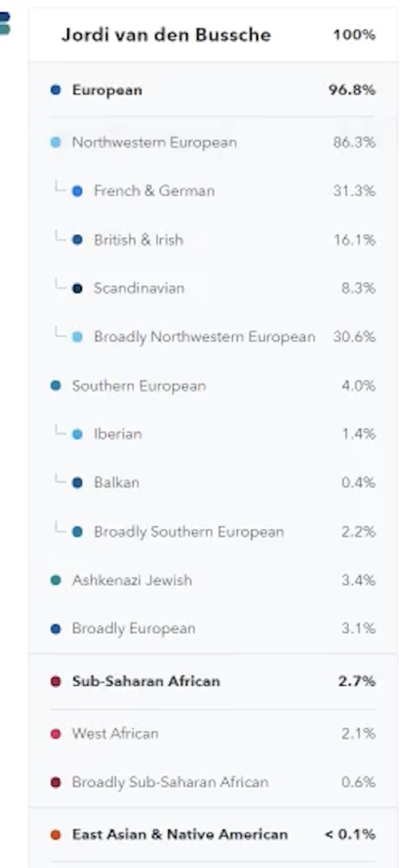Click Broadly Northwestern European label
The height and width of the screenshot is (868, 411).
[x=204, y=337]
